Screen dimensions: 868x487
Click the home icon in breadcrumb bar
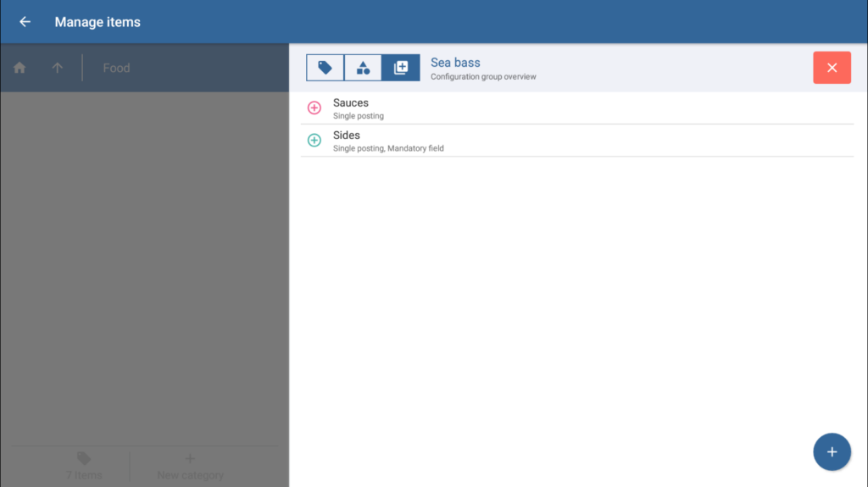pyautogui.click(x=19, y=68)
